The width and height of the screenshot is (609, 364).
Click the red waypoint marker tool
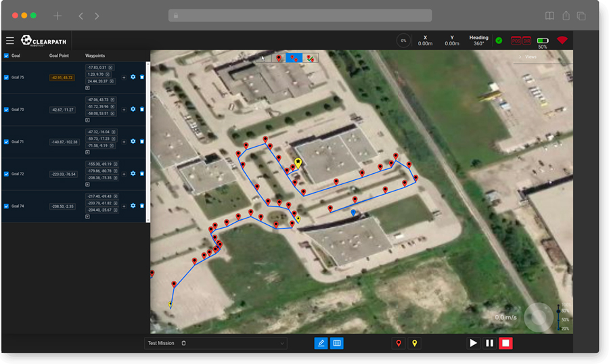coord(399,343)
